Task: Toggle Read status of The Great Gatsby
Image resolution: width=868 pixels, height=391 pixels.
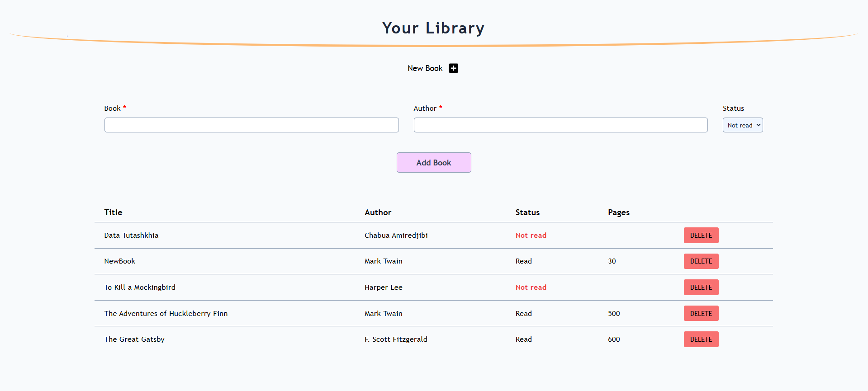Action: [x=523, y=339]
